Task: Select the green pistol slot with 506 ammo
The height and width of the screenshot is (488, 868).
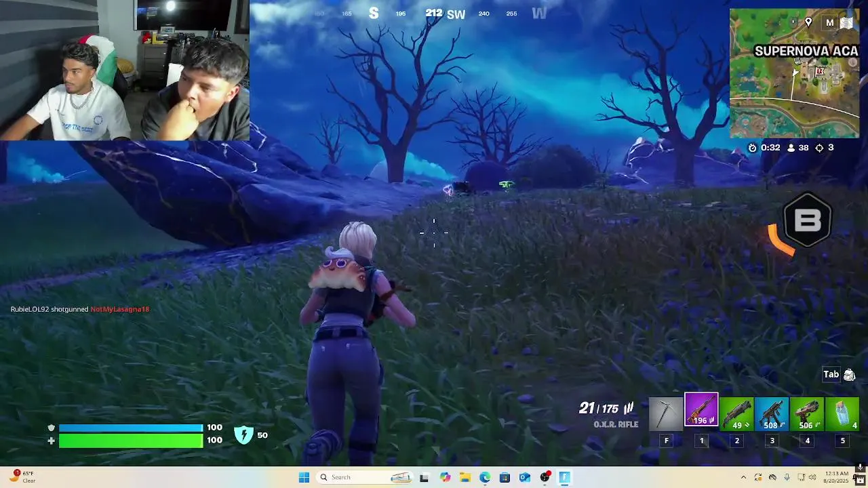Action: (x=807, y=414)
